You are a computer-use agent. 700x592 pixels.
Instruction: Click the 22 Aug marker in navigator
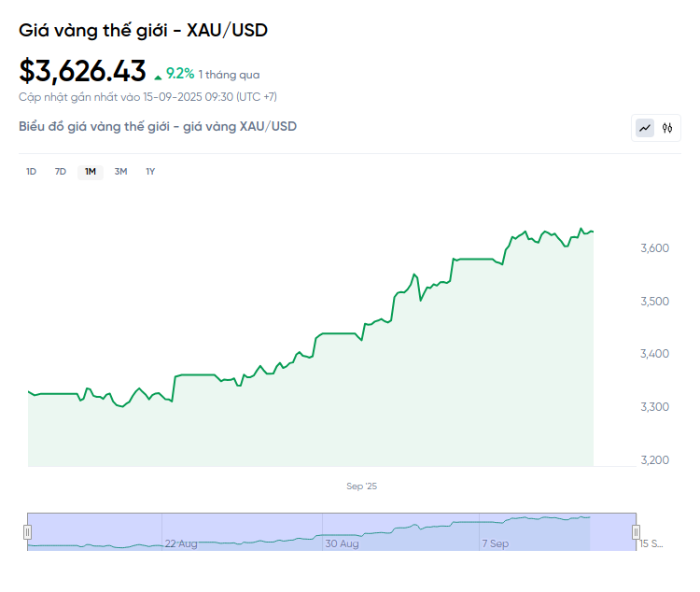(181, 543)
